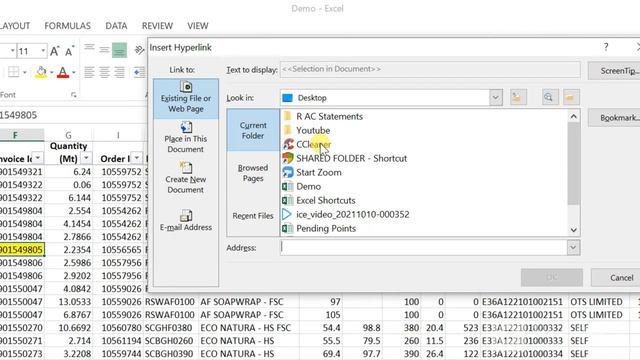Select E-mail Address link type
The width and height of the screenshot is (640, 360).
186,220
